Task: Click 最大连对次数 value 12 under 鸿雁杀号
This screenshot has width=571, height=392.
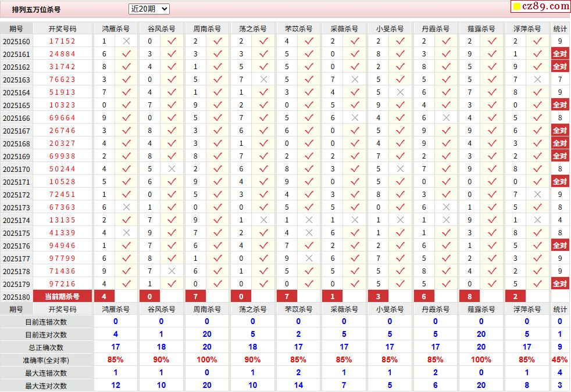Action: click(x=116, y=385)
